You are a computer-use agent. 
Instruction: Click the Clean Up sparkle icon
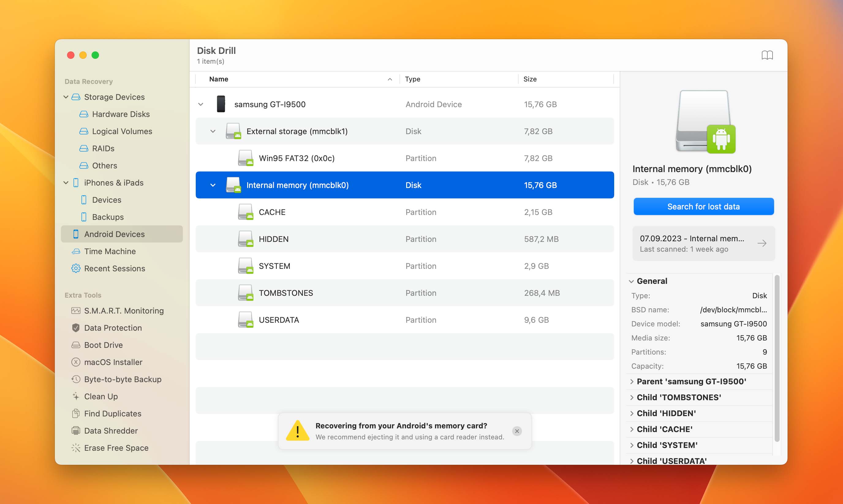coord(76,396)
